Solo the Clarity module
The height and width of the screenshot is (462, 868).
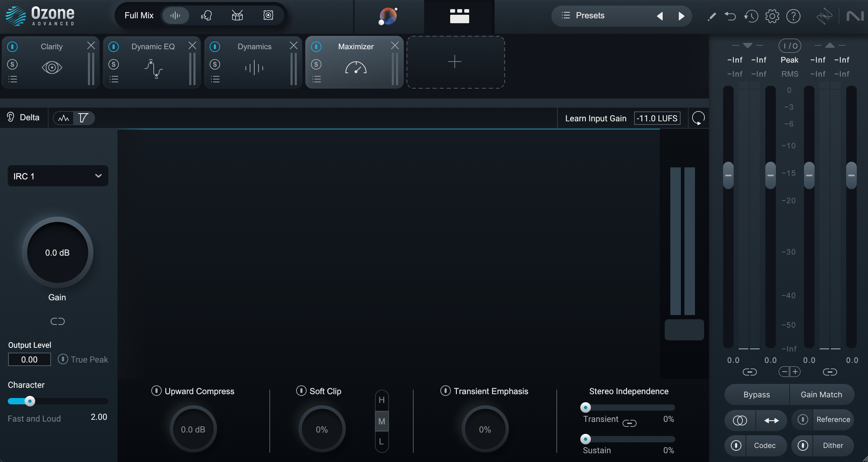(12, 64)
